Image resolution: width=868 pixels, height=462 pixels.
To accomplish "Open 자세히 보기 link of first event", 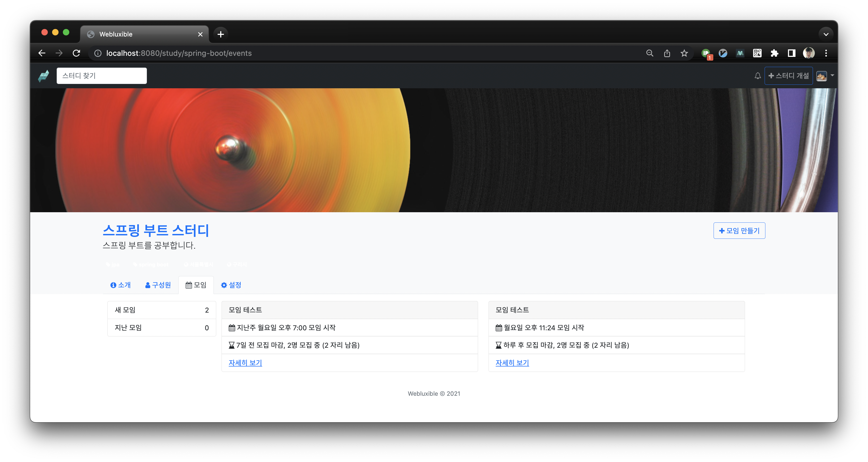I will 245,363.
